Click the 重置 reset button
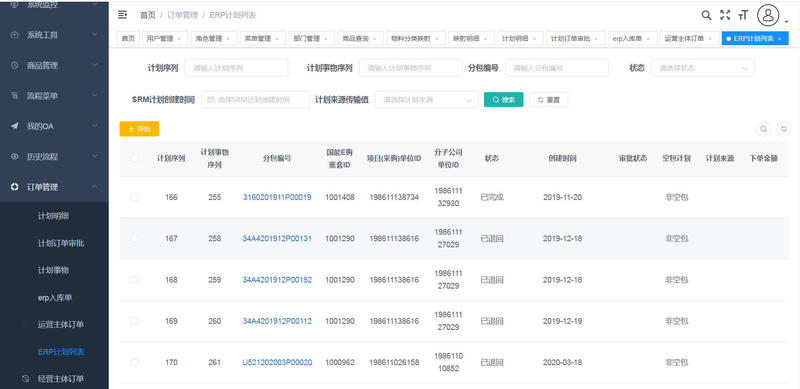Image resolution: width=800 pixels, height=389 pixels. coord(548,100)
